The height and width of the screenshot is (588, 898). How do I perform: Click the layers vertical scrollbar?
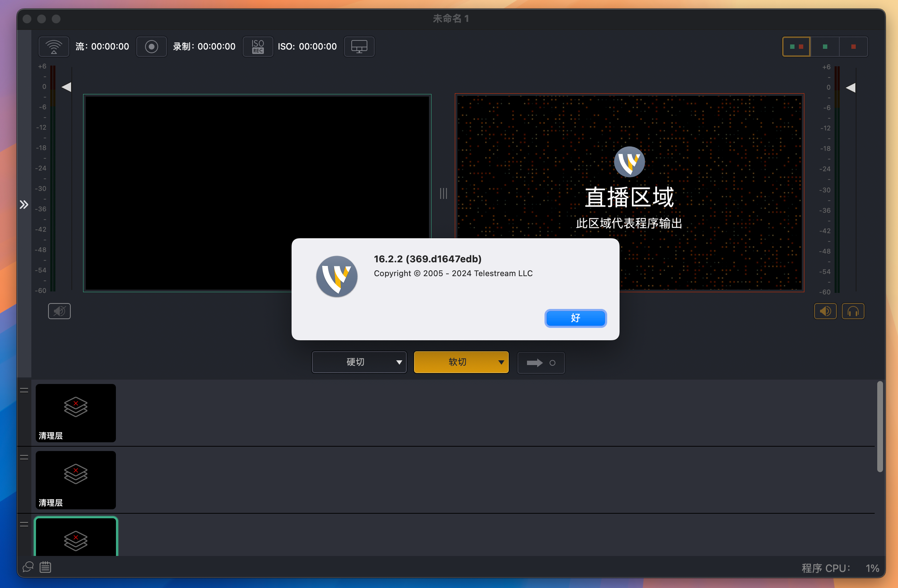880,427
